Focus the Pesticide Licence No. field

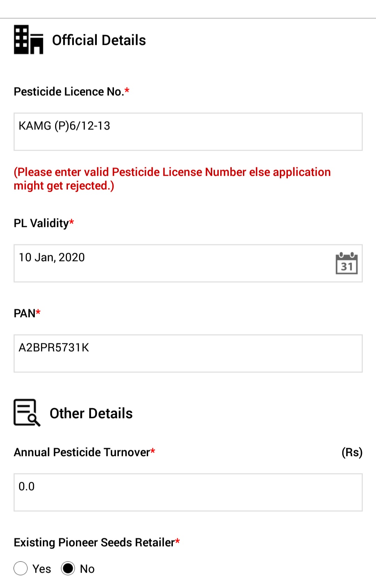pos(188,132)
